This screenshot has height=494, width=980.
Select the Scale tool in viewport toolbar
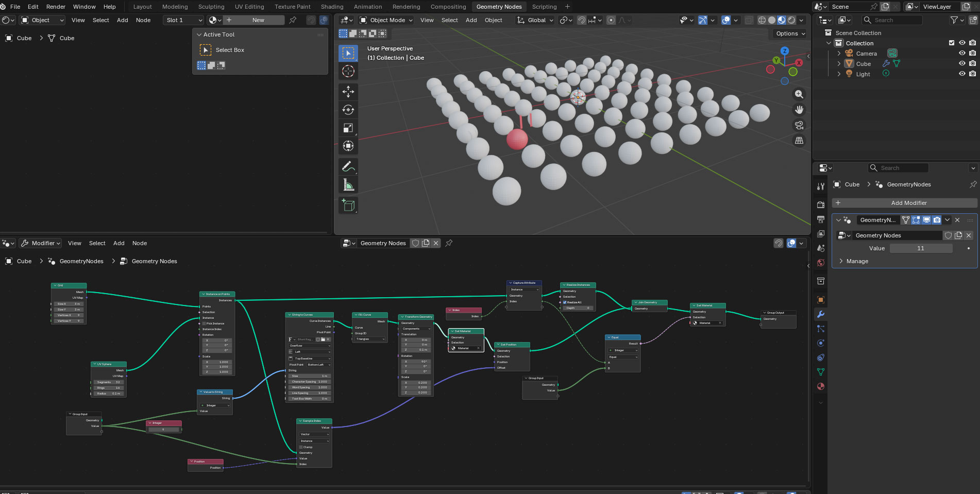click(348, 128)
